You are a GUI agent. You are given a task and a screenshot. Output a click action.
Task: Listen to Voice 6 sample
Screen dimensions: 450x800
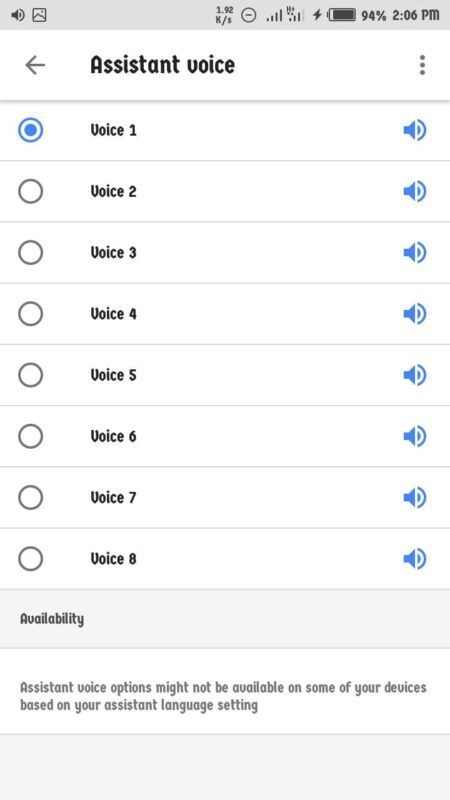414,437
